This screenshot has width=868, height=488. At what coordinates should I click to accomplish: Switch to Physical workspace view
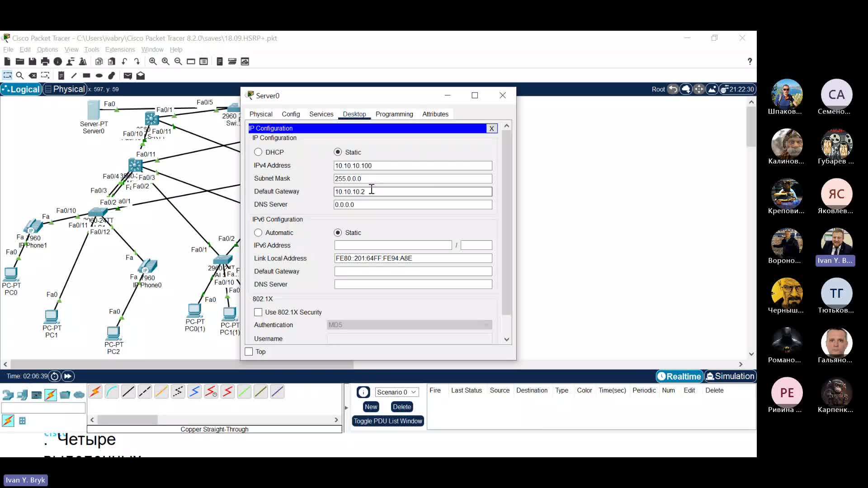tap(64, 89)
